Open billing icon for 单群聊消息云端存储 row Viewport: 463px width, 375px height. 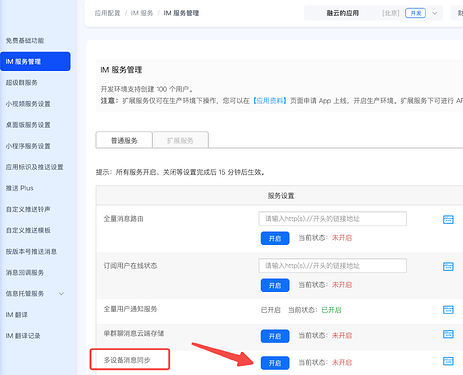[x=448, y=334]
